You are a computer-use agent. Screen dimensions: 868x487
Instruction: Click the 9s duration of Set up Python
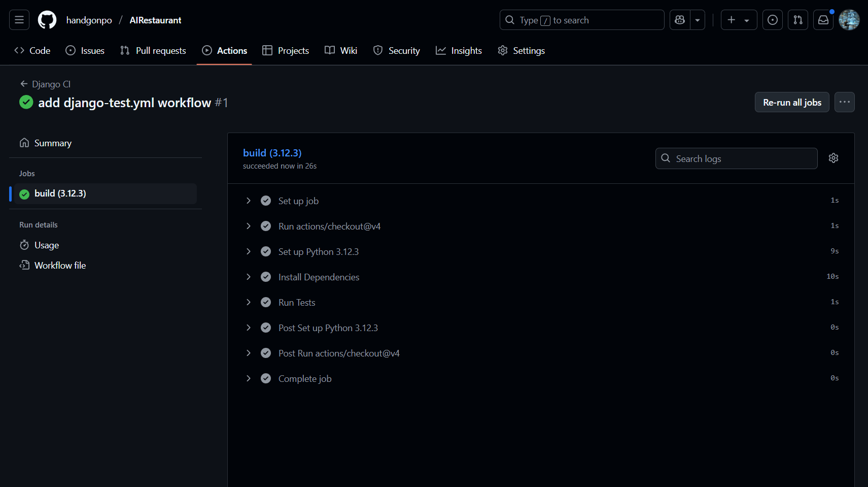tap(835, 251)
